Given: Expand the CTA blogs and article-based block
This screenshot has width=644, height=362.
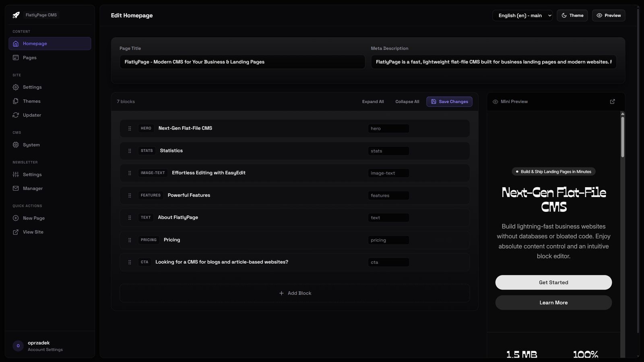Looking at the screenshot, I should point(295,262).
